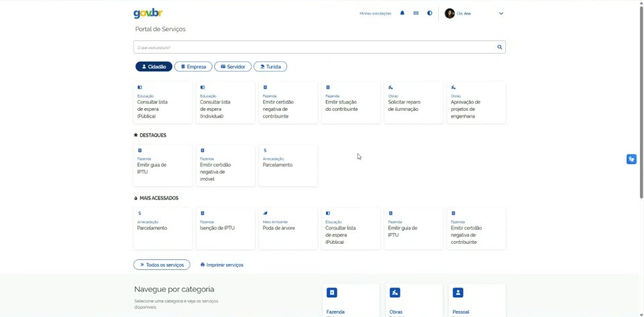Image resolution: width=644 pixels, height=317 pixels.
Task: Click the Portal de Serviços heading
Action: [160, 29]
